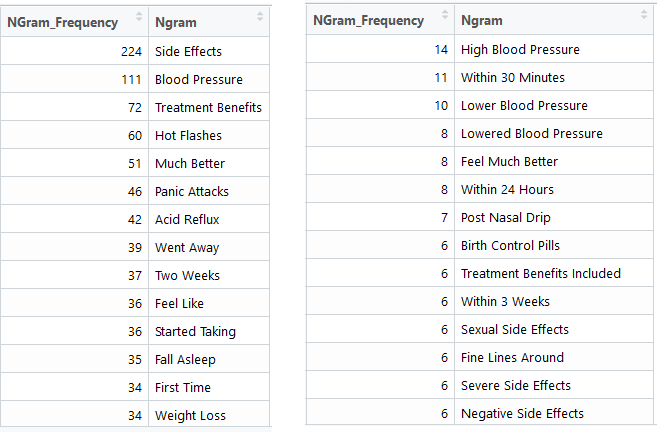Select the Hot Flashes row
657x432 pixels.
188,135
